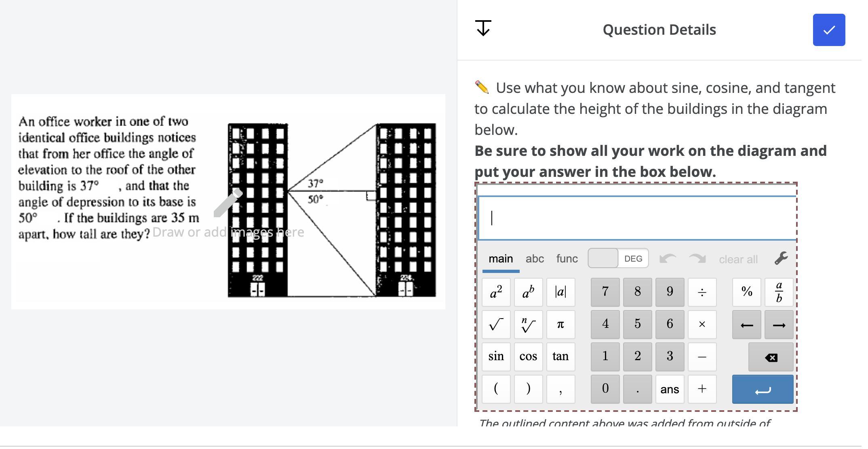Select the main keyboard tab
Screen dimensions: 868x449
click(501, 259)
